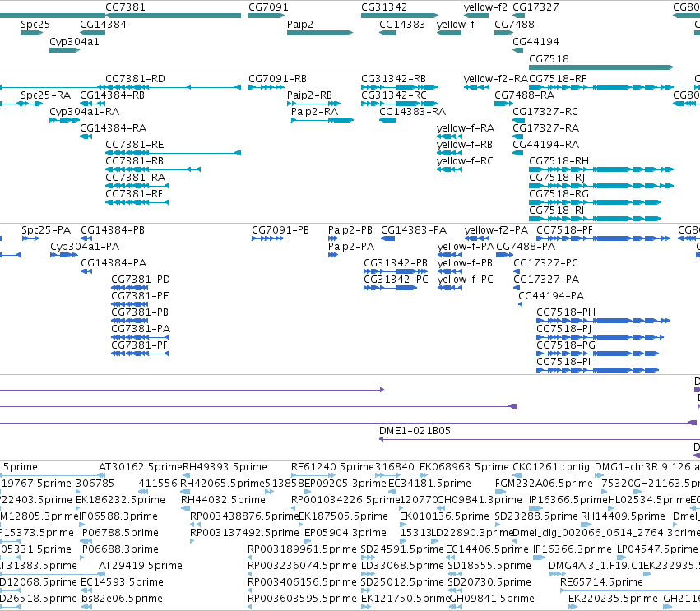Select transcript CG14383-RA
Viewport: 700px width, 611px height.
[x=387, y=120]
